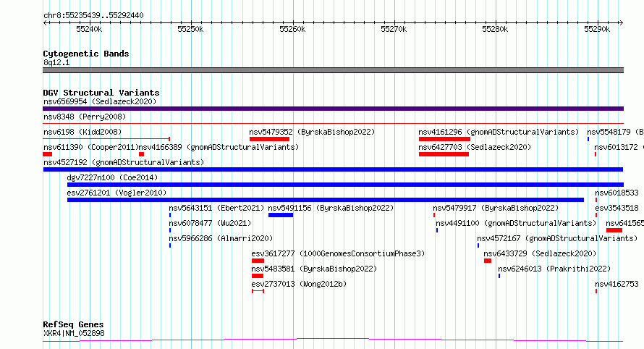The height and width of the screenshot is (349, 644).
Task: Select small red bar under nsv4166389
Action: [x=141, y=154]
